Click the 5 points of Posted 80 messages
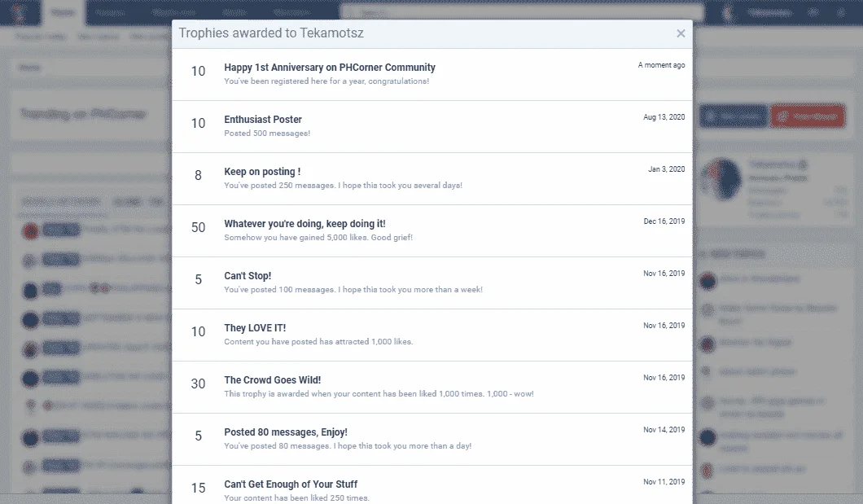863x504 pixels. pos(198,436)
